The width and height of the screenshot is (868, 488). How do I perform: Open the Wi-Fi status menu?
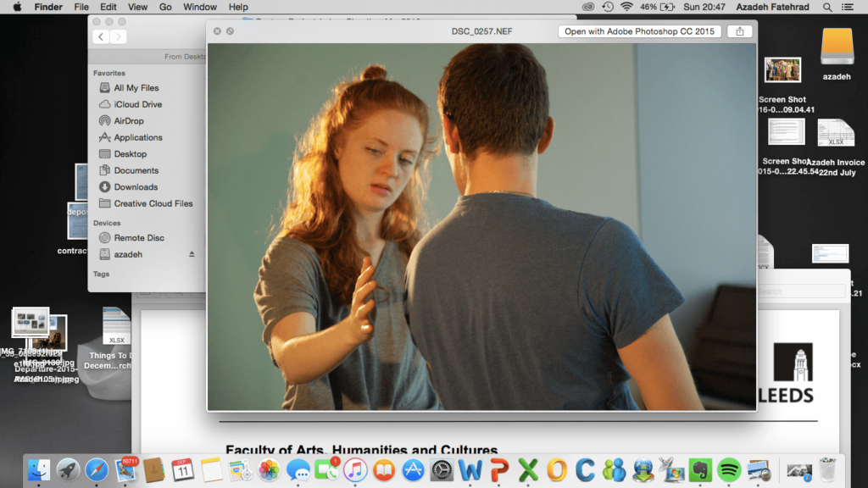coord(626,7)
